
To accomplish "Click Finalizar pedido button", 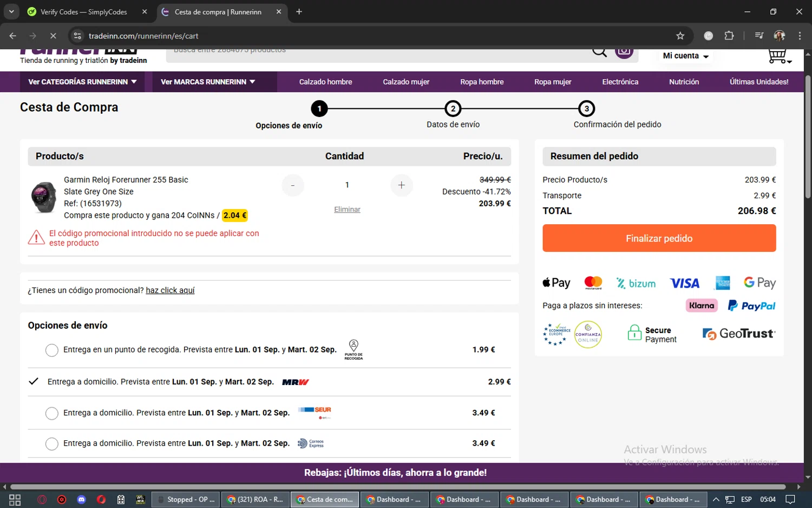I will (x=659, y=238).
